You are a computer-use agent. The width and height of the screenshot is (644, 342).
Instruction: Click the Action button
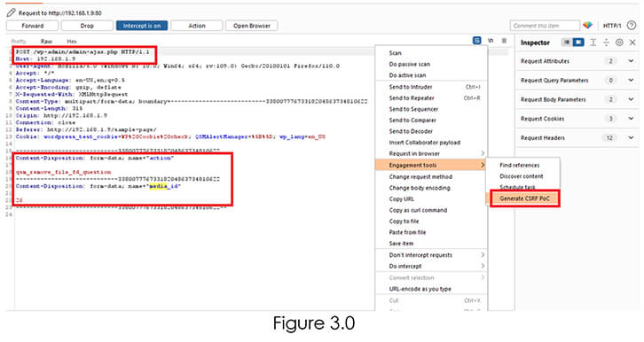(197, 26)
